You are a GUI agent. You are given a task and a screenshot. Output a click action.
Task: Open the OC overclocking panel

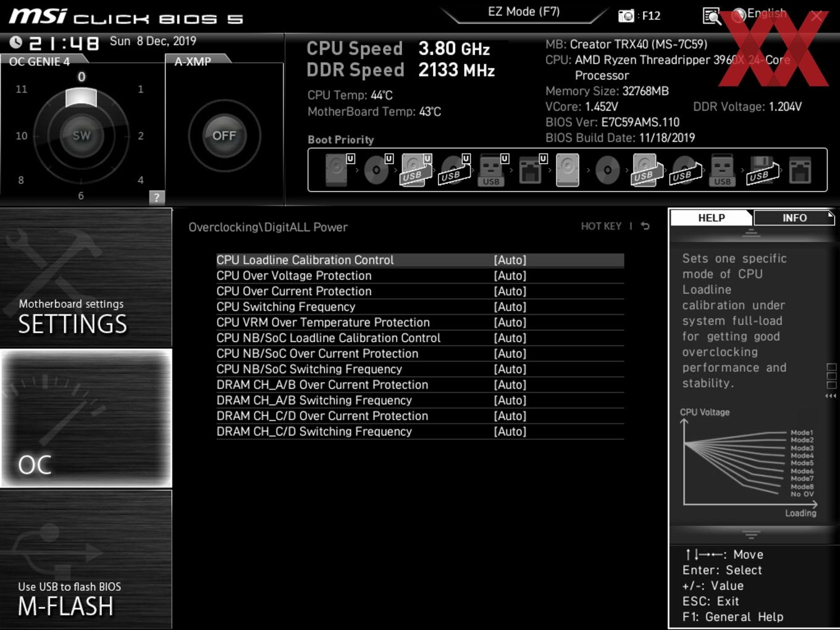tap(86, 418)
